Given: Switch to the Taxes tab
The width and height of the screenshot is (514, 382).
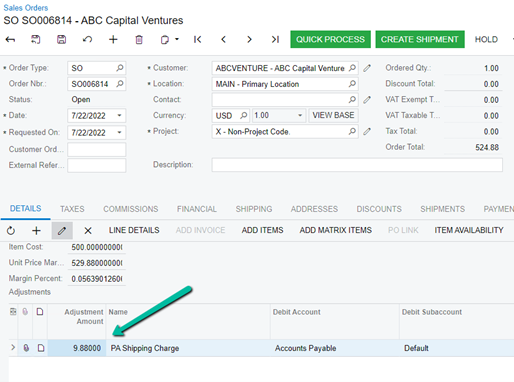Looking at the screenshot, I should [72, 209].
